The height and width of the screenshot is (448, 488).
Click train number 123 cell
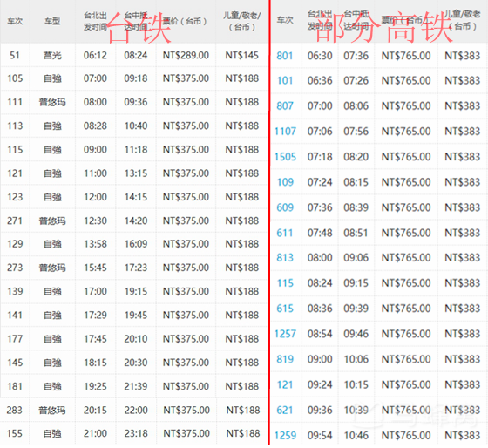tap(15, 197)
